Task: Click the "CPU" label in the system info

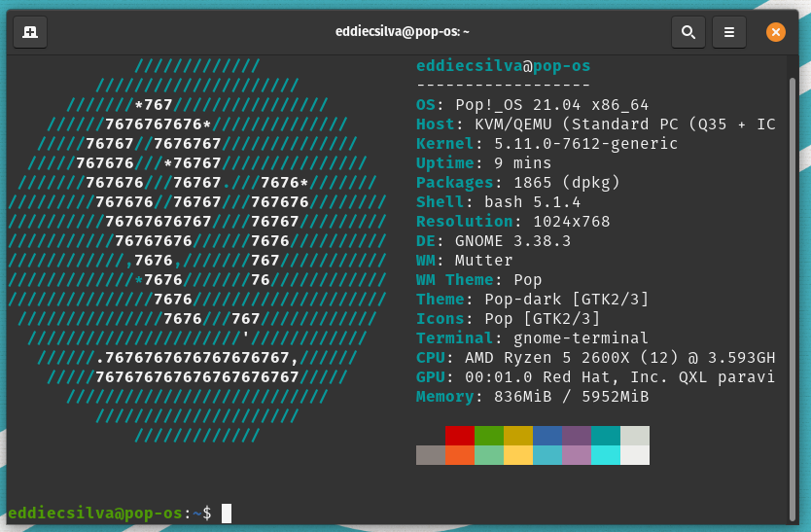Action: [430, 358]
